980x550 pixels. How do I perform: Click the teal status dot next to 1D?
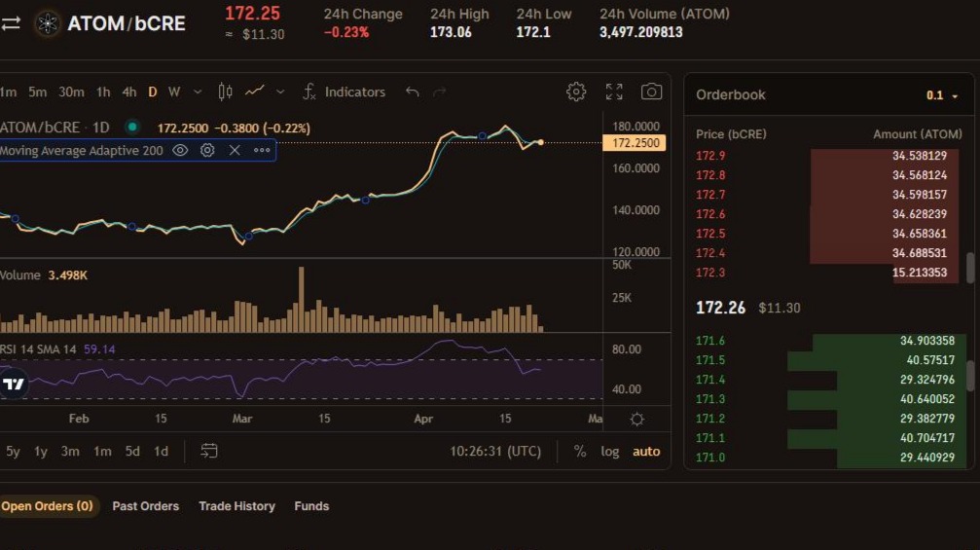click(132, 127)
